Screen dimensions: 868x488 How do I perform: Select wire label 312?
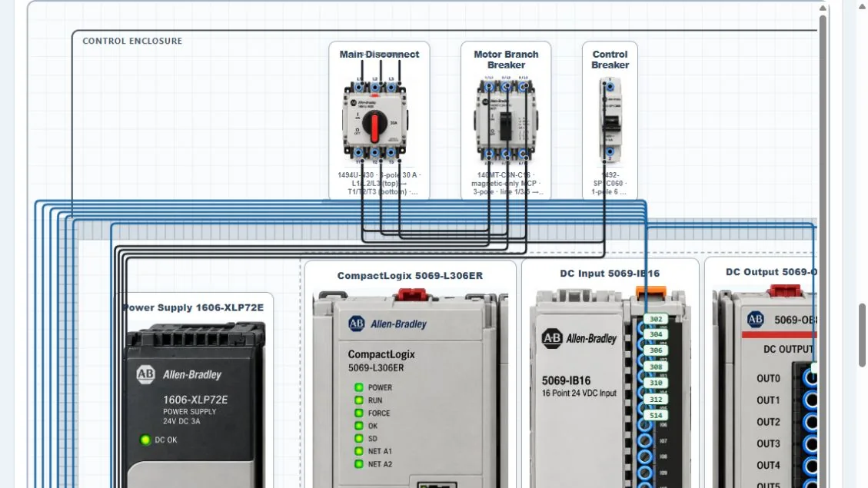[x=656, y=399]
